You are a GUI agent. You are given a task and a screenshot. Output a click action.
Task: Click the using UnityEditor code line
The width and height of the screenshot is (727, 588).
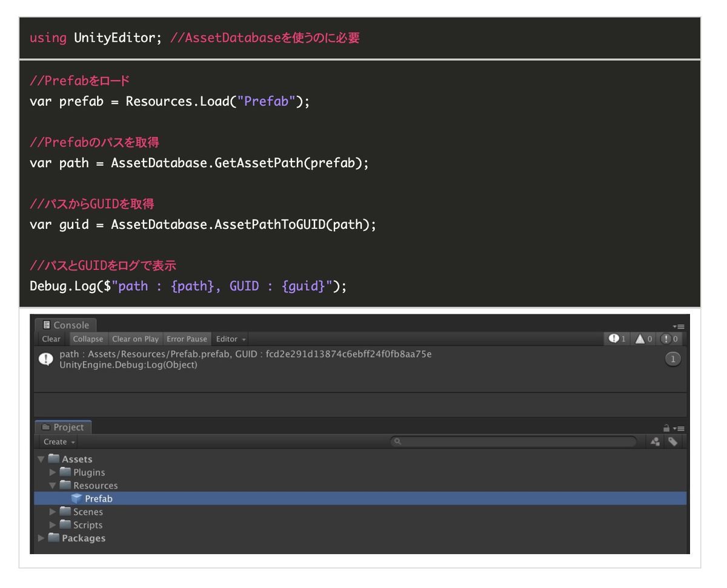(194, 38)
